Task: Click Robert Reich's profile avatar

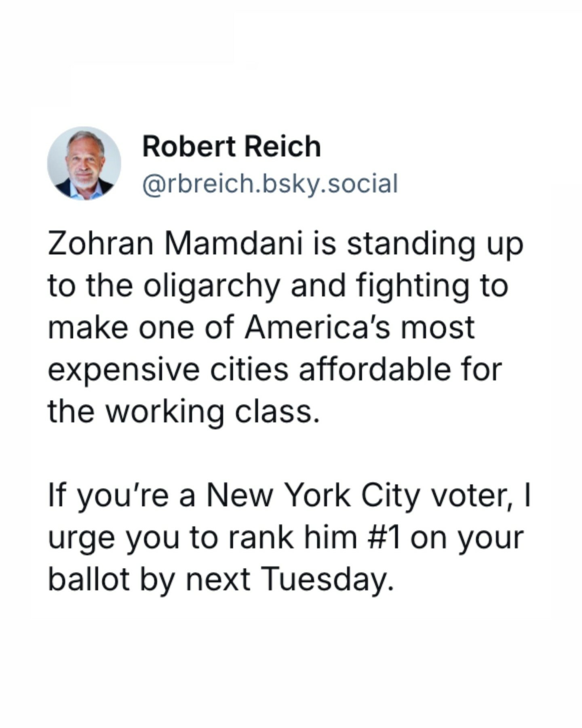Action: [84, 163]
